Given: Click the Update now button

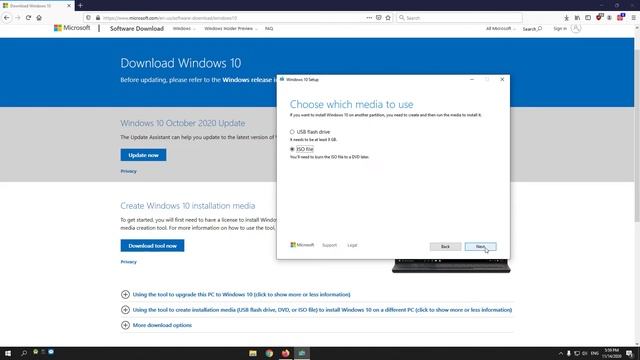Looking at the screenshot, I should coord(143,155).
